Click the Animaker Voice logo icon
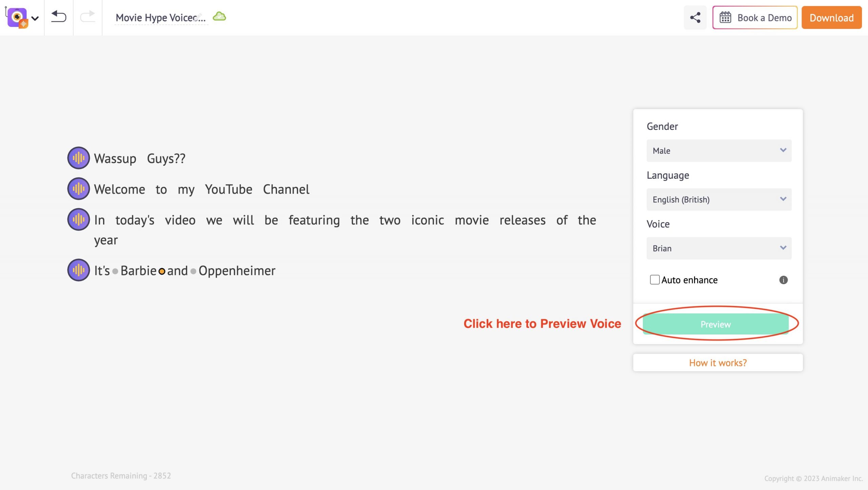The height and width of the screenshot is (490, 868). (x=17, y=17)
